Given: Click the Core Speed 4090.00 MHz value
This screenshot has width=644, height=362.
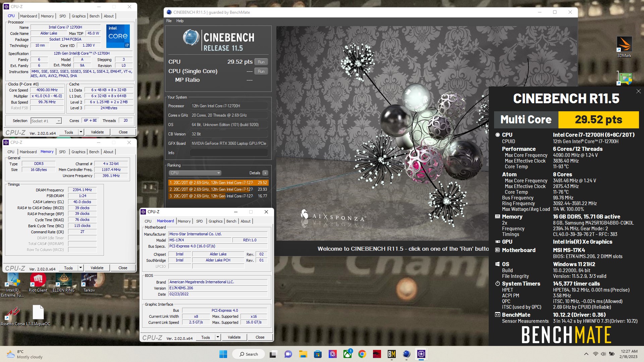Looking at the screenshot, I should pos(47,90).
